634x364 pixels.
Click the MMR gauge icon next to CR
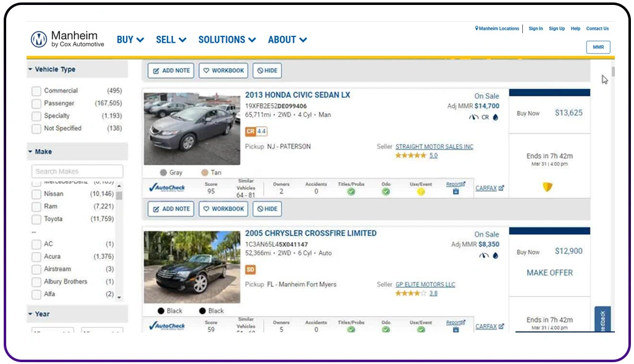coord(473,117)
